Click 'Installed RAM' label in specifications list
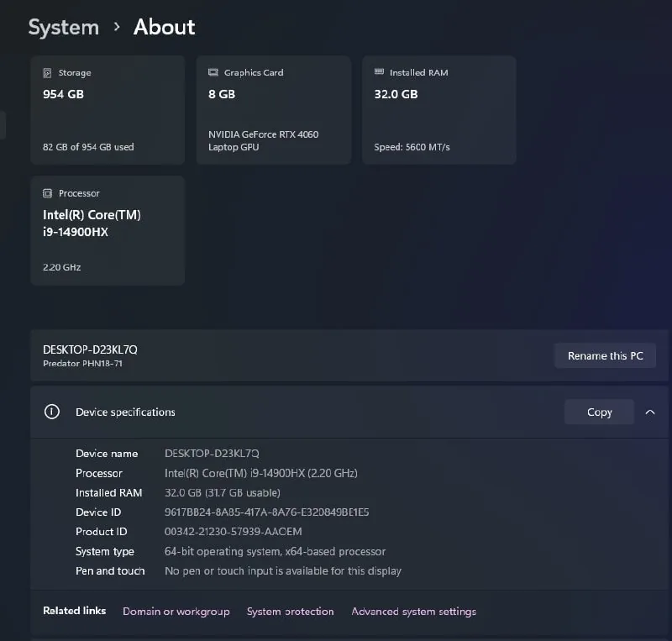This screenshot has width=672, height=641. tap(109, 492)
